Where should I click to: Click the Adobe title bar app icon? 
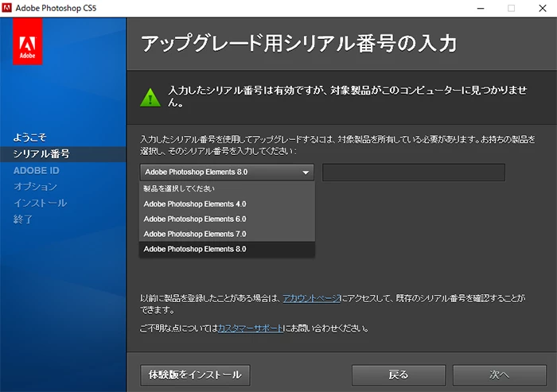tap(6, 8)
